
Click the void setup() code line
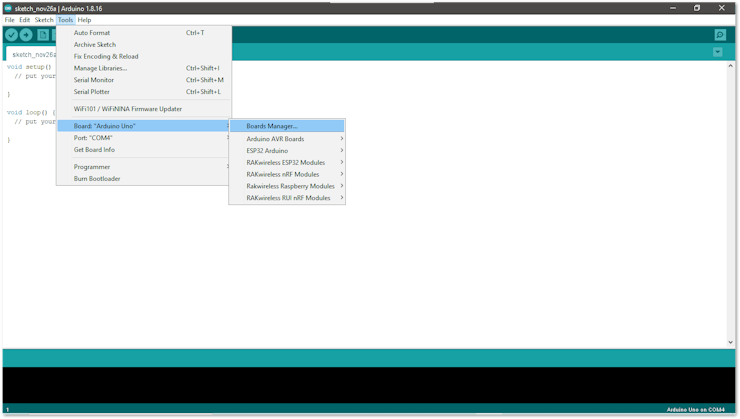[29, 67]
